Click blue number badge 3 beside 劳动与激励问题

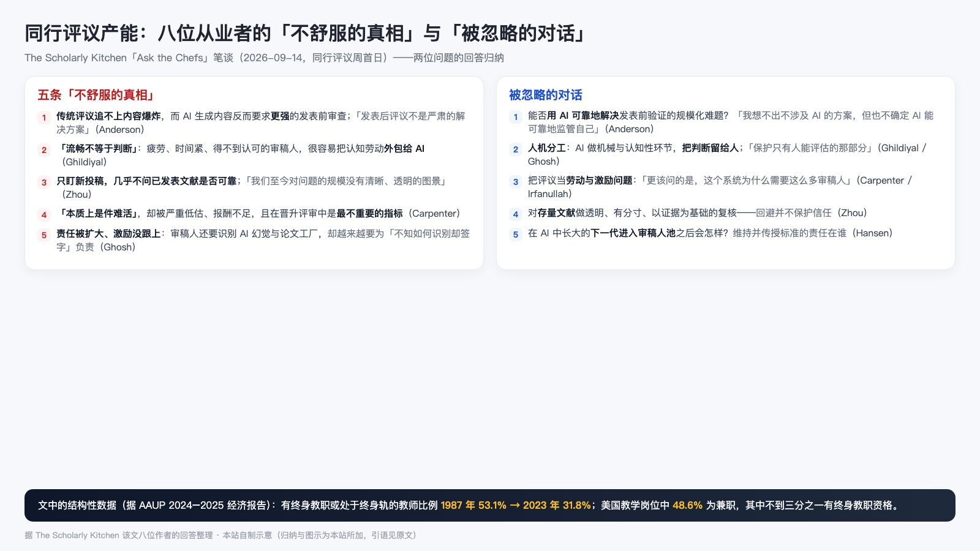pyautogui.click(x=516, y=182)
